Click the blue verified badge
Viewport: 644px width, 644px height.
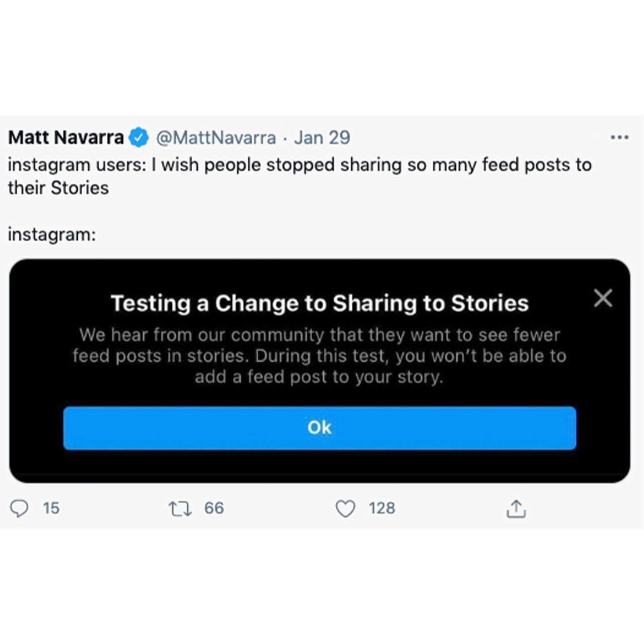(139, 137)
